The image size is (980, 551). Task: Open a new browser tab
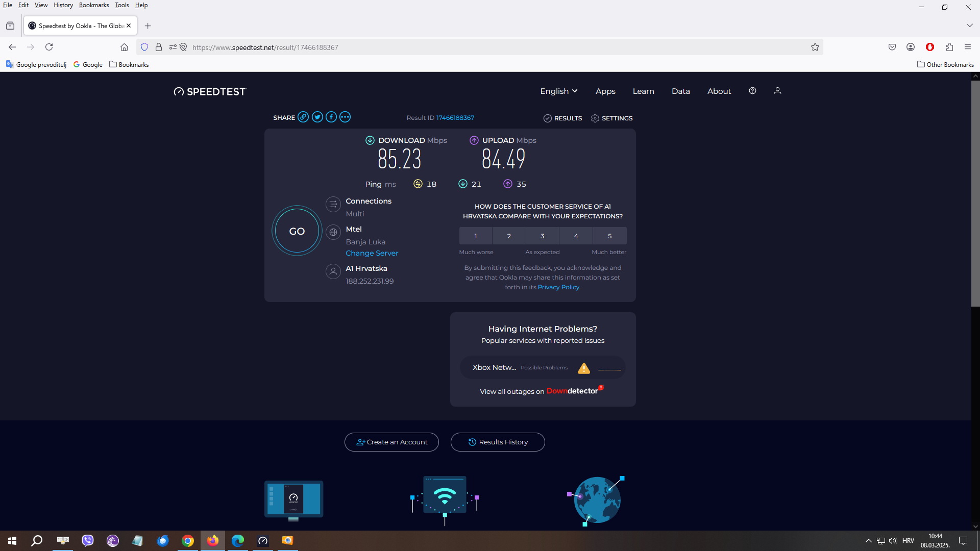pyautogui.click(x=148, y=26)
